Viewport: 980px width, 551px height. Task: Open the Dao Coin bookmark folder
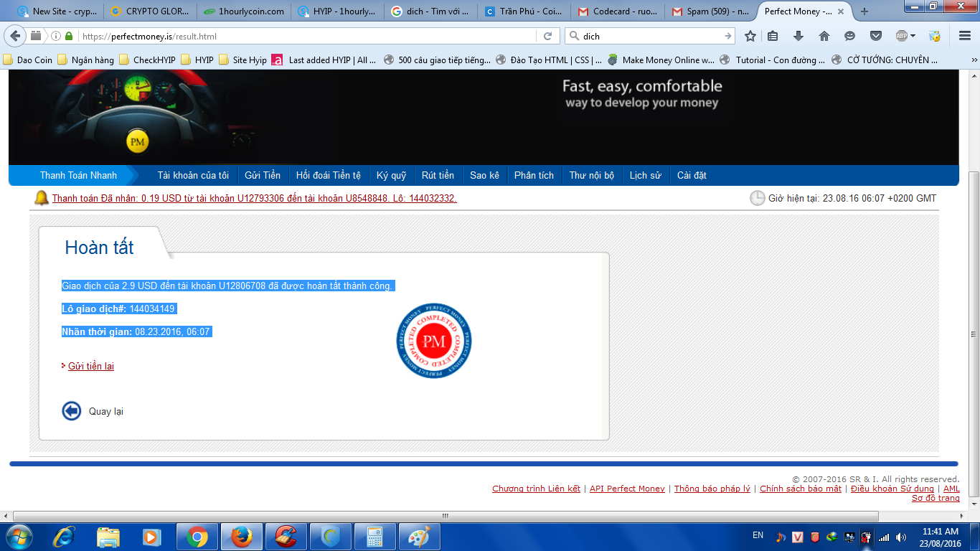click(x=28, y=60)
